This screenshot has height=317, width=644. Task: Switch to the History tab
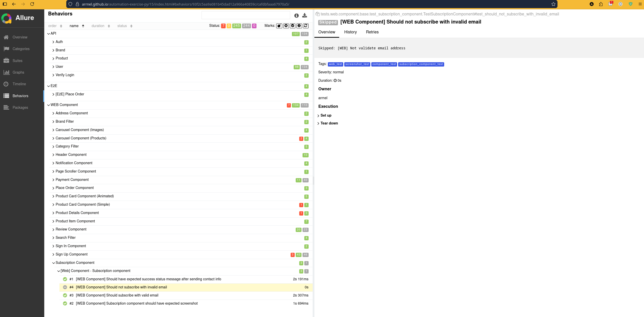[x=350, y=32]
